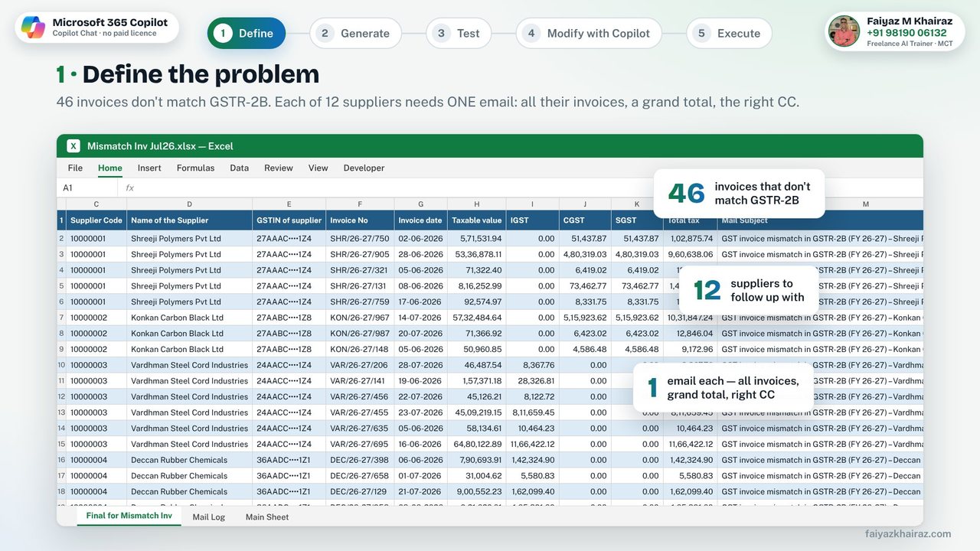Click the green Excel file icon
This screenshot has height=551, width=980.
click(x=73, y=146)
